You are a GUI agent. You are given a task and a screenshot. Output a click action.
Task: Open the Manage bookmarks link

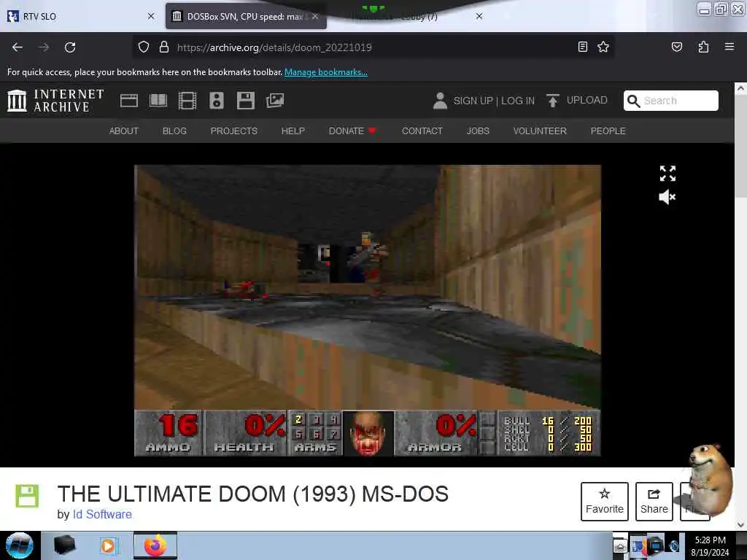pyautogui.click(x=326, y=72)
